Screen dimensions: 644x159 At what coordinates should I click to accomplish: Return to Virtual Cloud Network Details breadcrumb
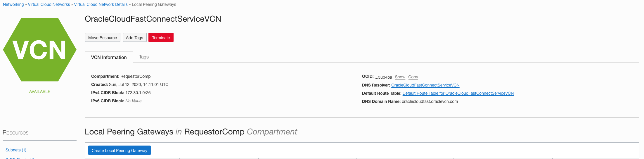tap(101, 4)
